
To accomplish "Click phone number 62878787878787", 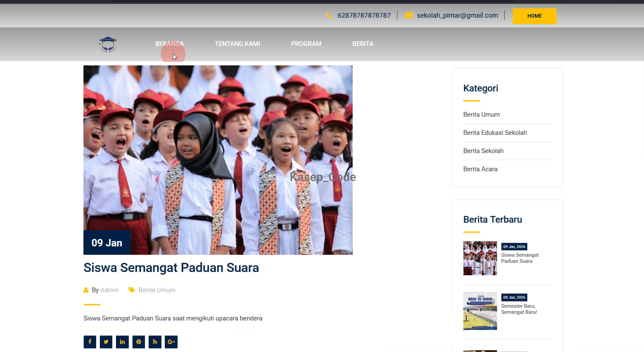I will (364, 15).
